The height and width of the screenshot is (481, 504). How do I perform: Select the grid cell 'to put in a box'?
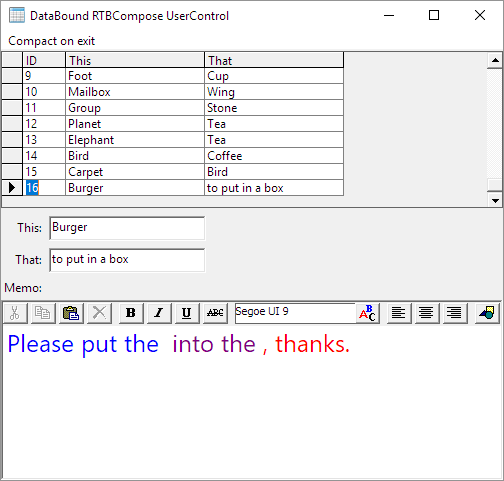click(274, 188)
